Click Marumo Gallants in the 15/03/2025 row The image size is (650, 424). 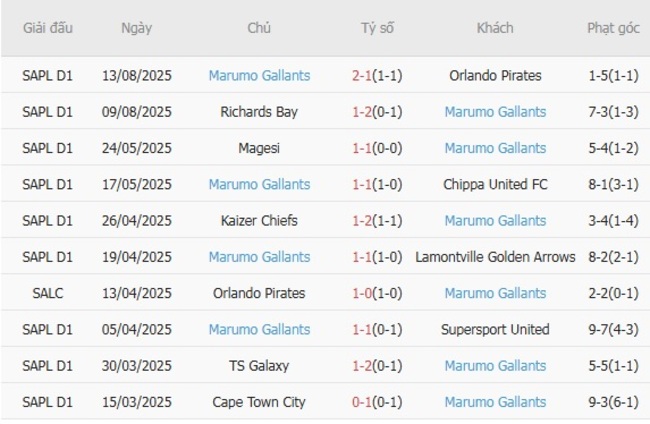click(x=495, y=402)
